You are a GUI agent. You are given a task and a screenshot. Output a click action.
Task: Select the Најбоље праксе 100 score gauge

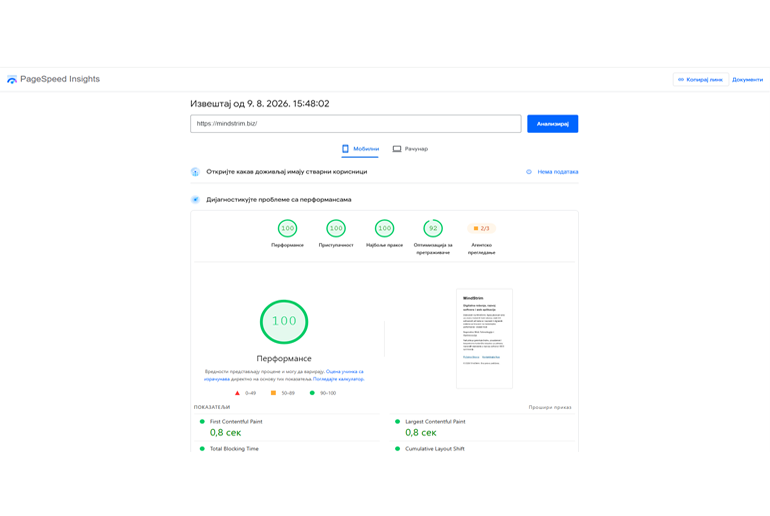(x=385, y=234)
